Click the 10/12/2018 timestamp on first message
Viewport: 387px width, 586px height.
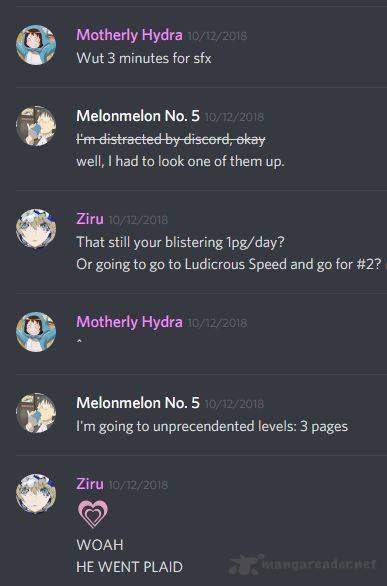tap(217, 36)
